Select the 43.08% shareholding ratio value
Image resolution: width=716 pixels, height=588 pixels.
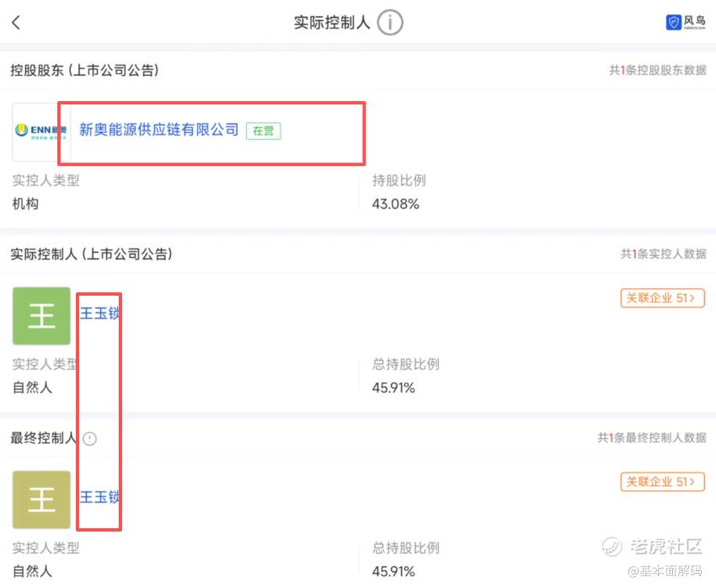coord(395,204)
